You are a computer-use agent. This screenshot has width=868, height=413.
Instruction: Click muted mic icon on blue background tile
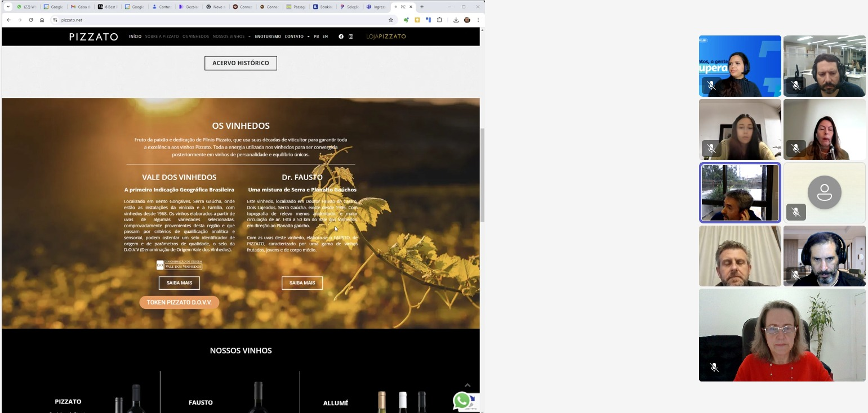pyautogui.click(x=711, y=86)
